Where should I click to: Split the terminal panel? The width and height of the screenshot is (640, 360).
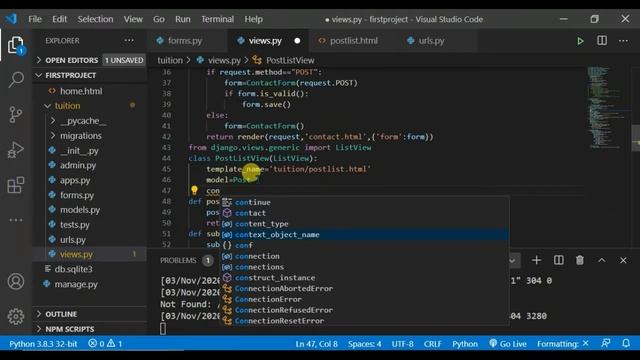point(558,260)
